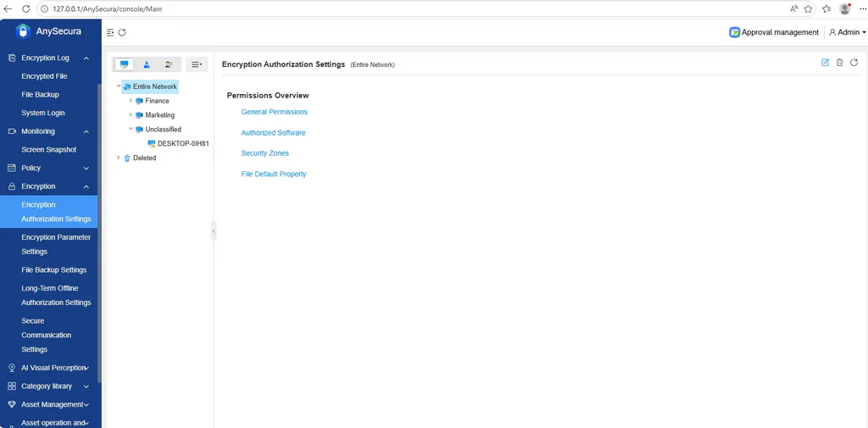Open Security Zones link
This screenshot has width=868, height=428.
(x=265, y=153)
